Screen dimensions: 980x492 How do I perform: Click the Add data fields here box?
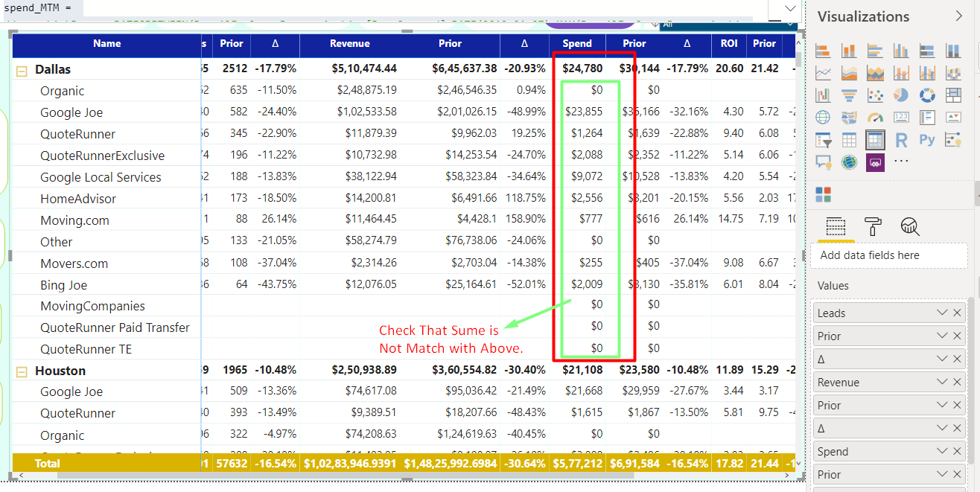[x=888, y=255]
